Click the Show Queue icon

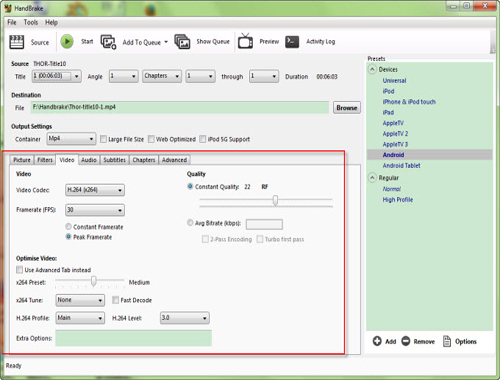(182, 42)
